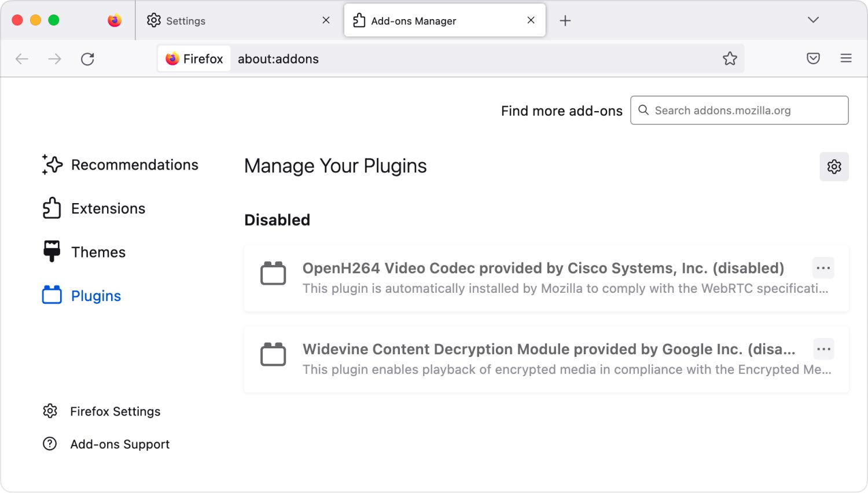
Task: Close the Settings tab
Action: (x=326, y=20)
